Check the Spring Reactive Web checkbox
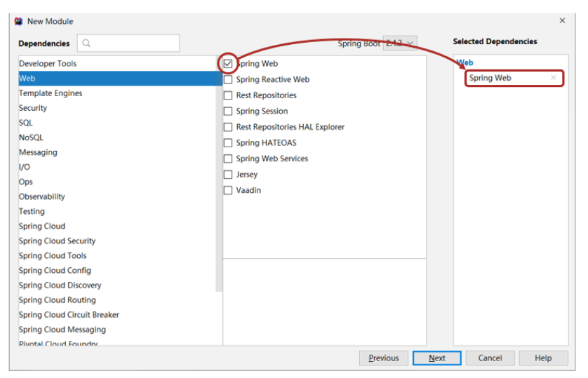588x378 pixels. [x=228, y=79]
